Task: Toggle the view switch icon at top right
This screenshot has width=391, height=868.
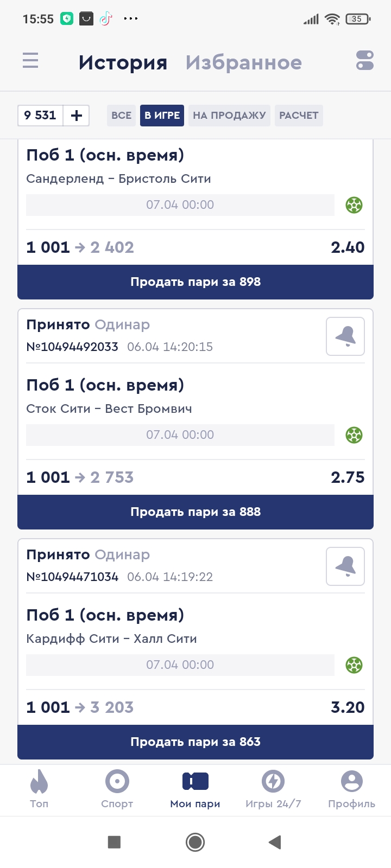Action: (365, 60)
